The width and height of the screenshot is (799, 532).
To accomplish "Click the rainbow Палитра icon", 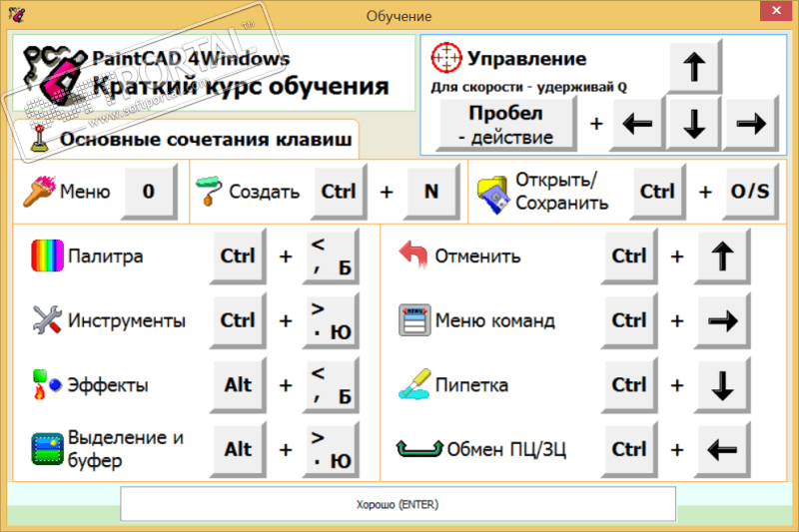I will pyautogui.click(x=47, y=256).
